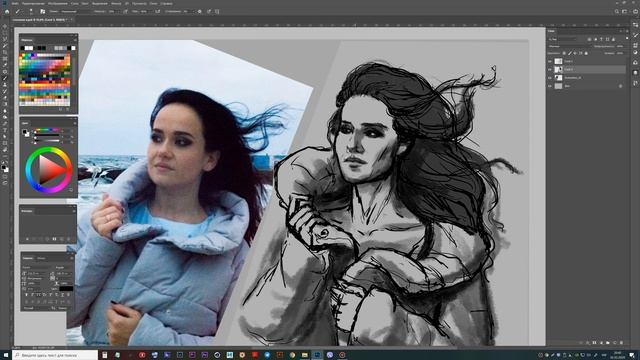Screen dimensions: 640x360
Task: Hide the topmost layer via its eye icon
Action: [x=550, y=61]
